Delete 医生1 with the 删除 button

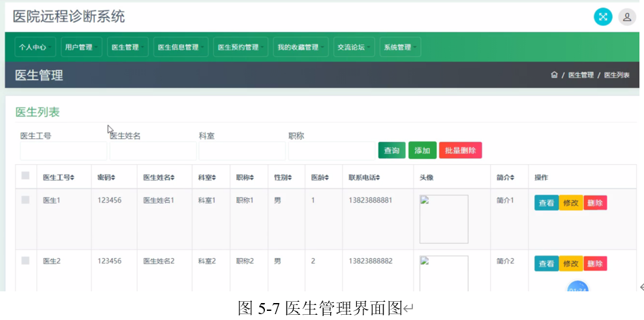coord(595,203)
